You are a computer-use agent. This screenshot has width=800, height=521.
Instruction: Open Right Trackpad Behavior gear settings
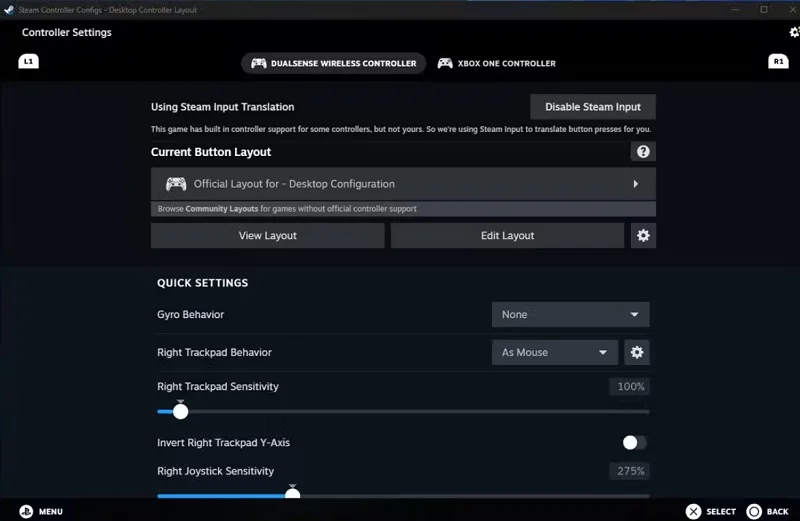point(637,352)
